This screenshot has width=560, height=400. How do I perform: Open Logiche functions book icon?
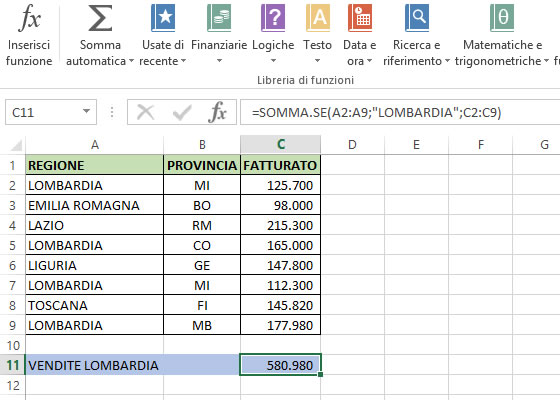coord(273,18)
